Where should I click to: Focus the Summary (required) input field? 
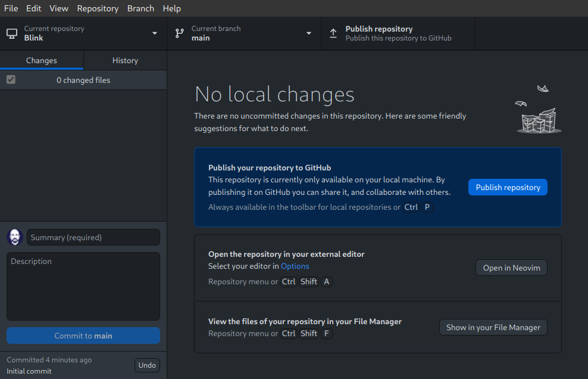[93, 237]
